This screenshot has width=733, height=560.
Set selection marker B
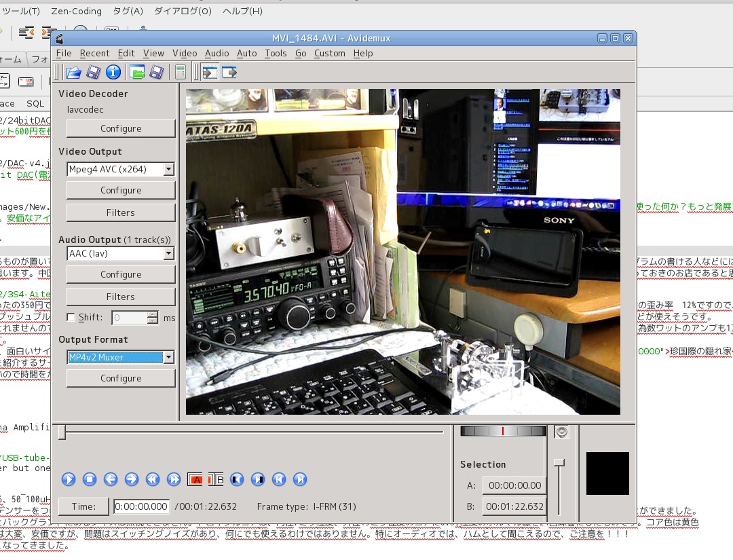point(217,479)
